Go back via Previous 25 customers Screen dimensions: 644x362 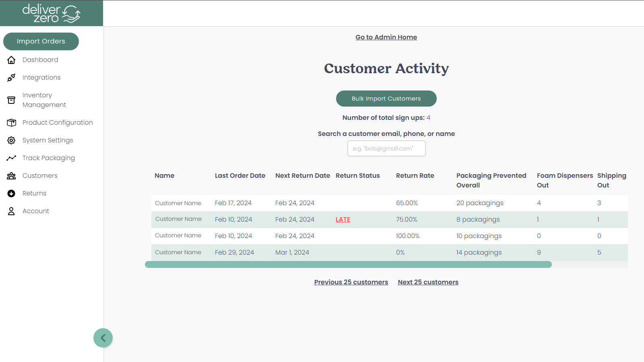pyautogui.click(x=351, y=282)
